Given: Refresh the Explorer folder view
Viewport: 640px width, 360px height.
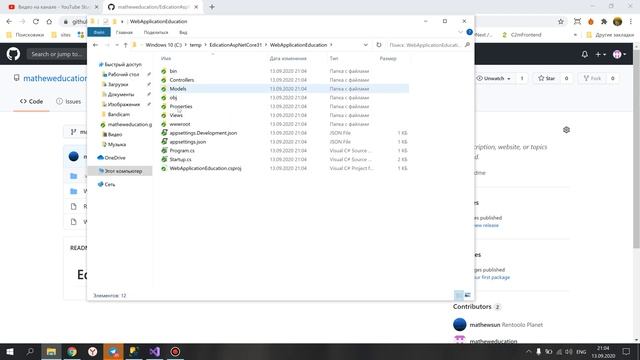Looking at the screenshot, I should coord(379,45).
